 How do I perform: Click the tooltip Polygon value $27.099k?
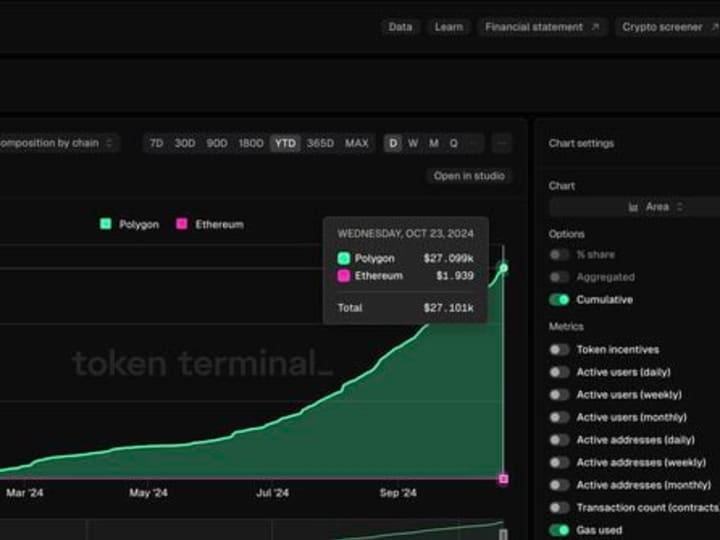pos(448,258)
